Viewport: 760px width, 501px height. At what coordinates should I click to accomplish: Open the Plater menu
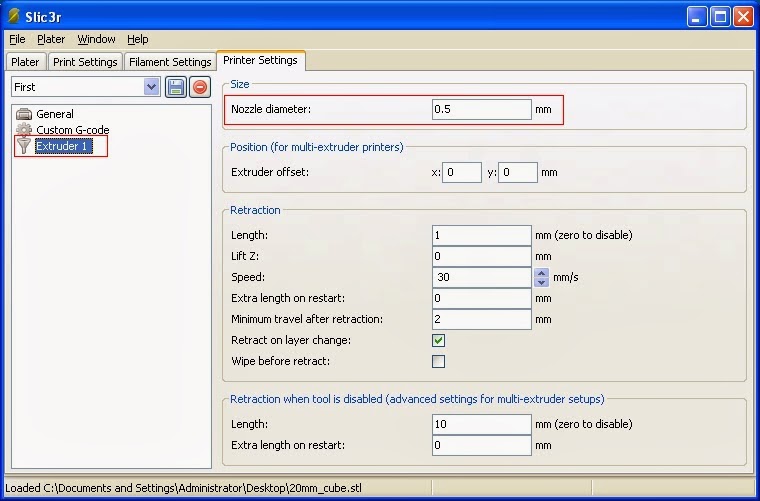pos(51,39)
